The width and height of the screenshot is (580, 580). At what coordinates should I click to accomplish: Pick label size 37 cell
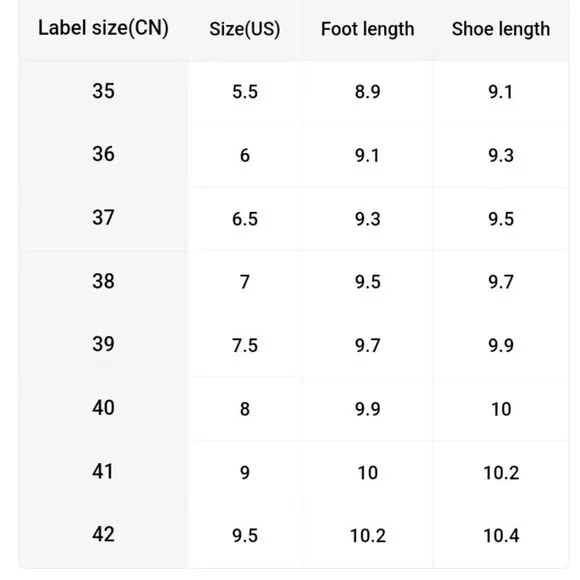(103, 218)
